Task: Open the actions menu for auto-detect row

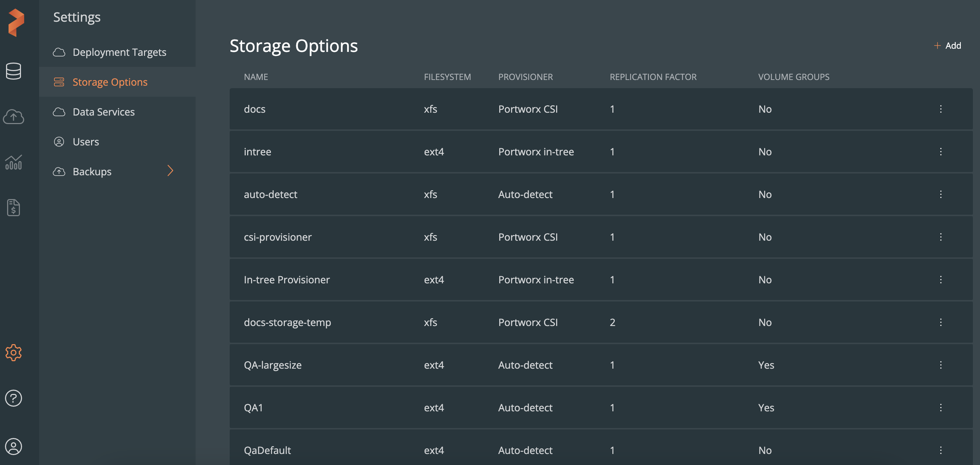Action: pyautogui.click(x=941, y=194)
